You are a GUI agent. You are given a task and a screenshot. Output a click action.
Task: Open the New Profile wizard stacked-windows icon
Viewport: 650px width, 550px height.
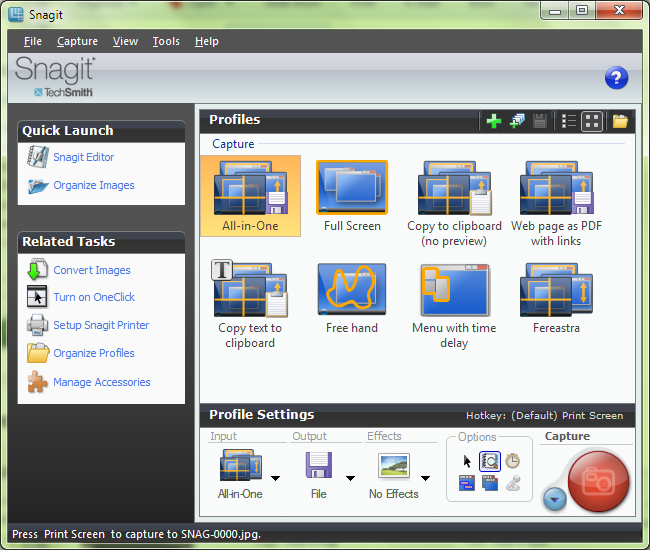(517, 121)
